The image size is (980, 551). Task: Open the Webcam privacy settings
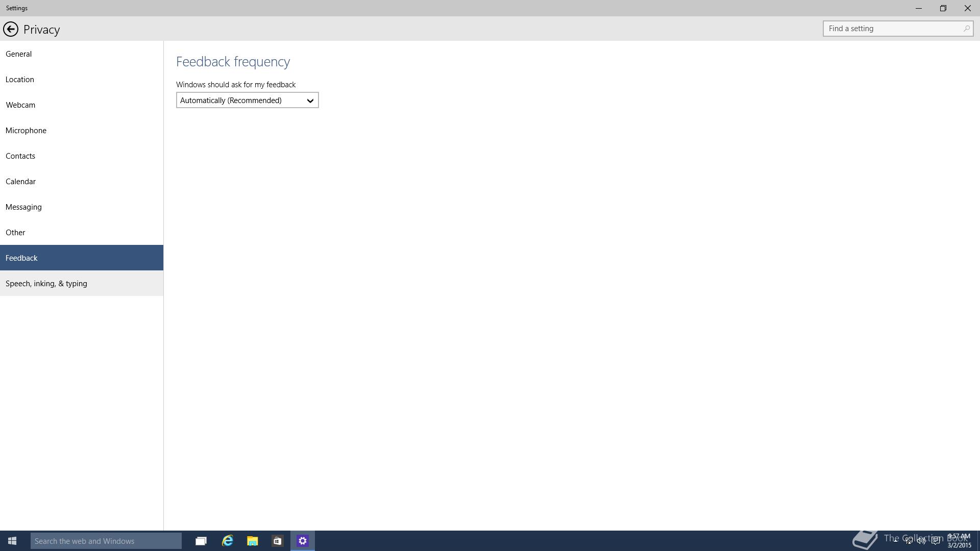coord(20,105)
